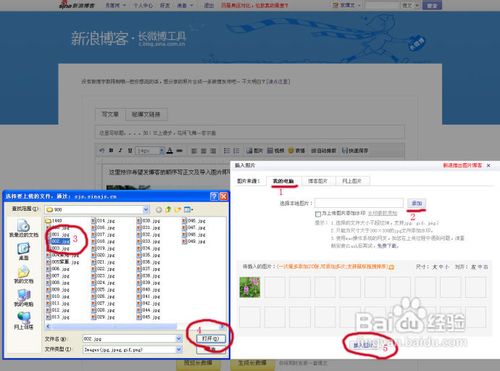This screenshot has height=371, width=500.
Task: Select the second tab beside 写文章
Action: [146, 114]
